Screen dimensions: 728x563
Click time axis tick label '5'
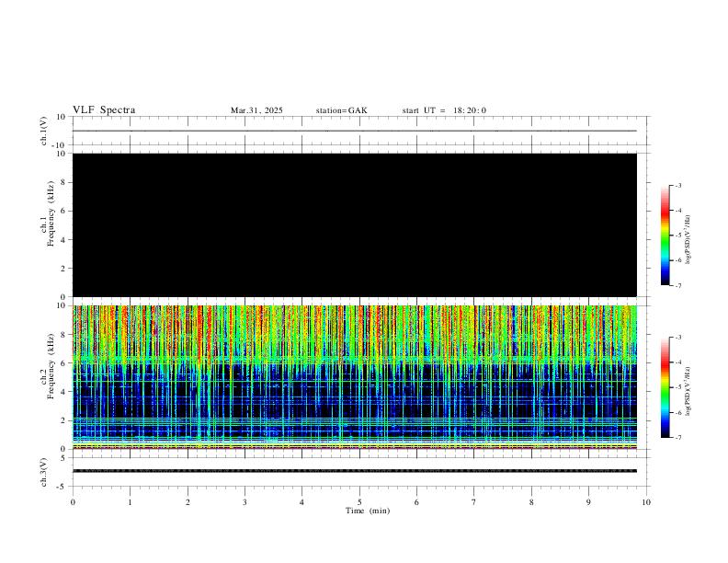359,502
